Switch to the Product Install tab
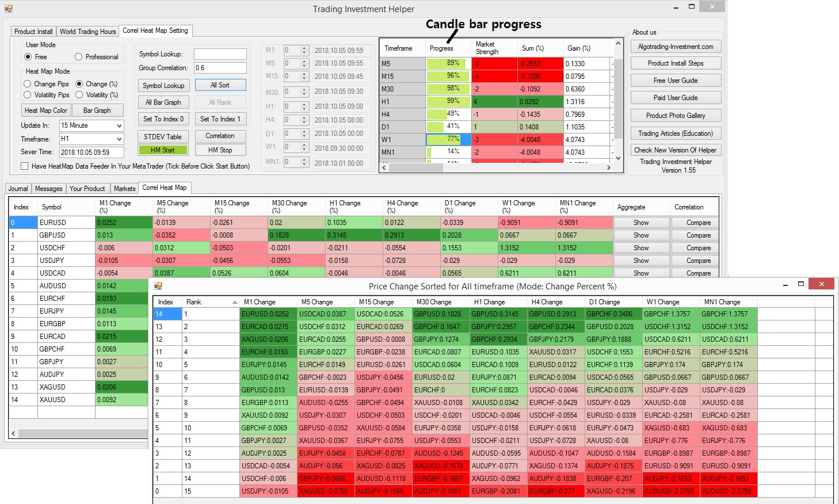This screenshot has height=504, width=839. tap(33, 32)
